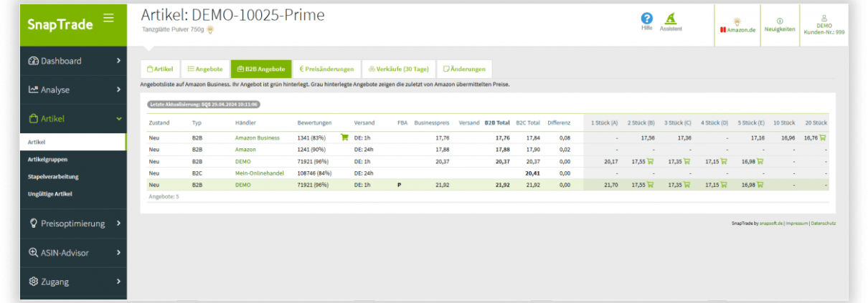
Task: Click the Bewertungen column header
Action: [x=315, y=122]
